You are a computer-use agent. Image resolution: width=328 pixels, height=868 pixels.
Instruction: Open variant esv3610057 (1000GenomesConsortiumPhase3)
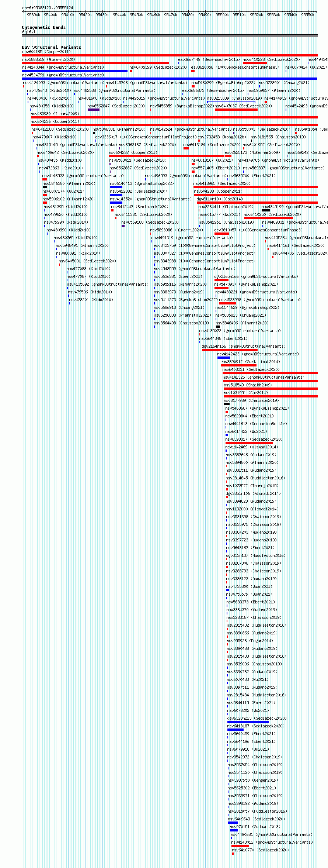point(258,230)
